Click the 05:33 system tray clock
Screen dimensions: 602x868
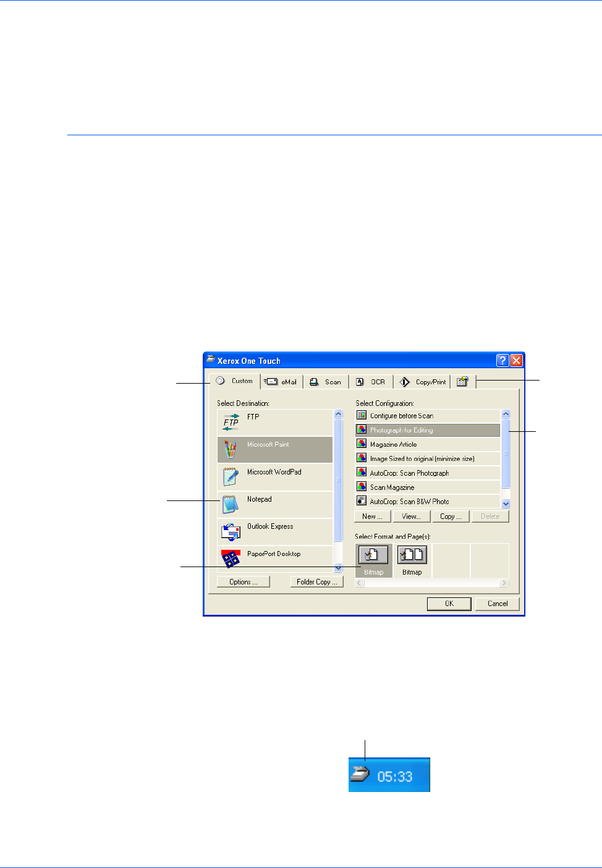pos(395,776)
